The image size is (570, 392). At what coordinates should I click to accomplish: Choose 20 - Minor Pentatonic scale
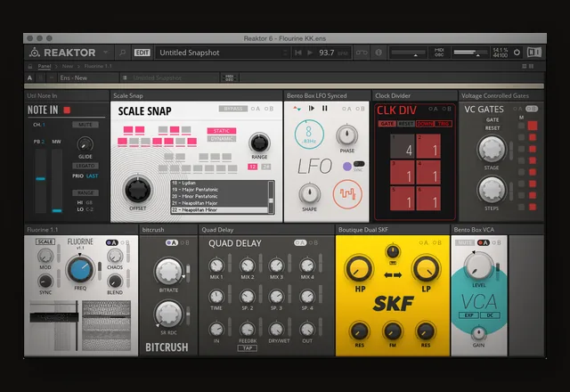point(220,196)
